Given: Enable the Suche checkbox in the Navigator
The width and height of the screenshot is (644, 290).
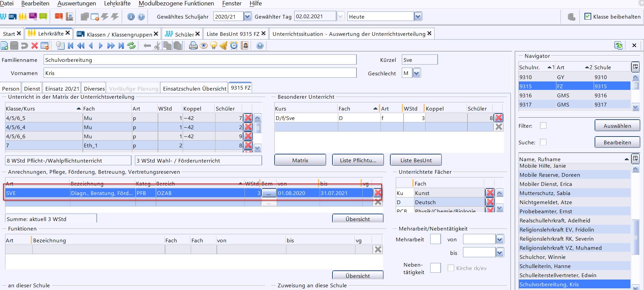Looking at the screenshot, I should click(x=543, y=142).
